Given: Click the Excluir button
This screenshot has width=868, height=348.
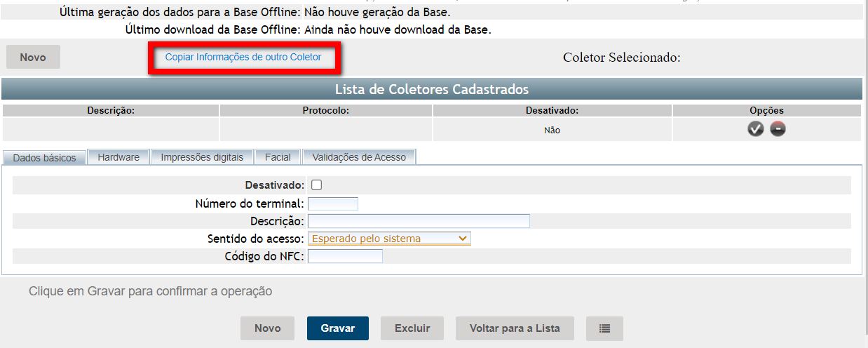Looking at the screenshot, I should pos(412,328).
